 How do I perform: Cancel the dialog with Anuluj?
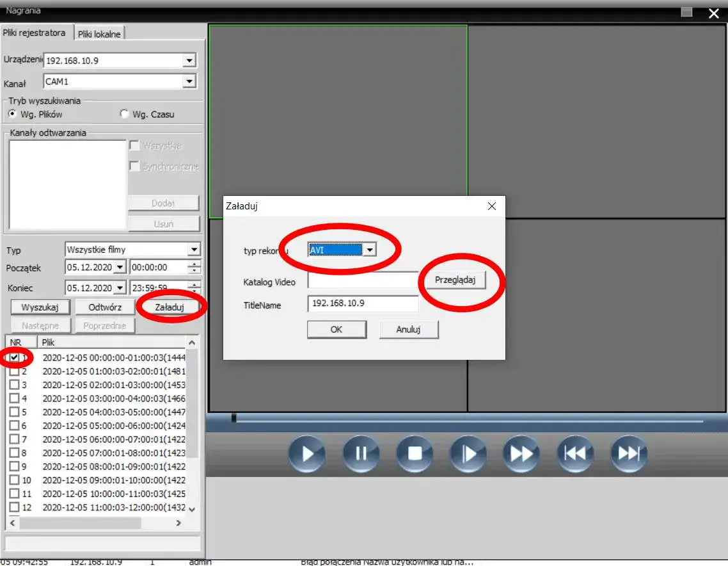(409, 330)
